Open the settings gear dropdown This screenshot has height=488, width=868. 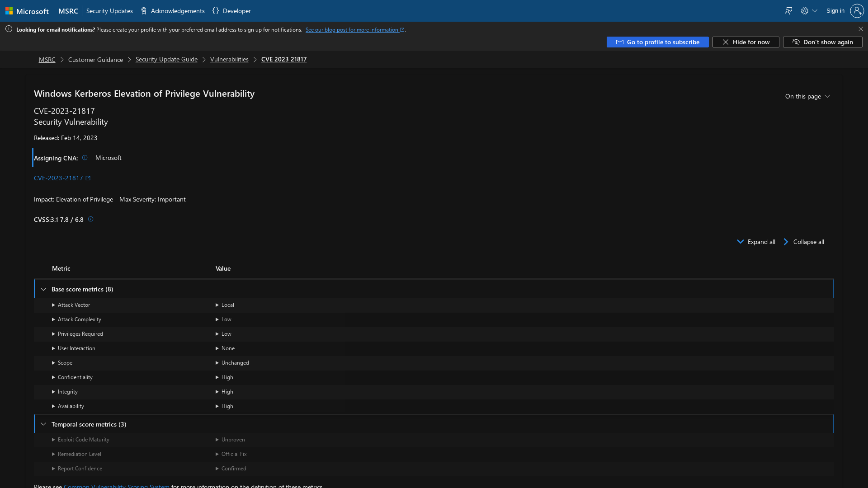pos(809,11)
